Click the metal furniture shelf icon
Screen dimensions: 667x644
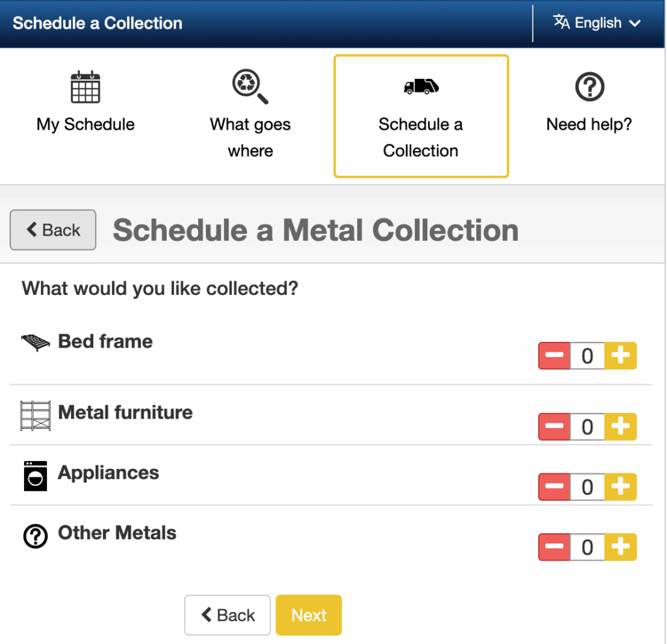click(x=35, y=415)
